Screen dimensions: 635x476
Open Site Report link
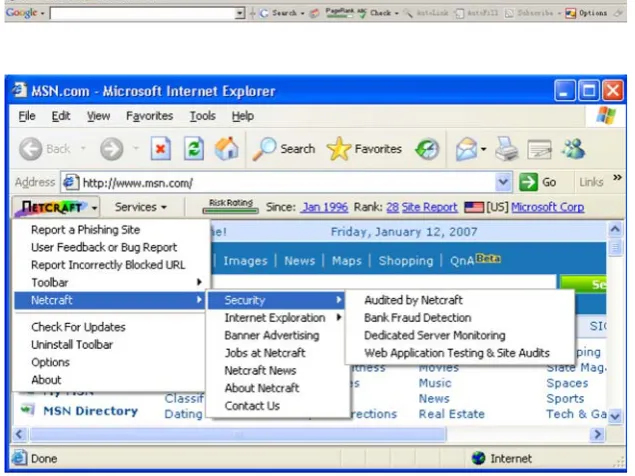point(429,207)
